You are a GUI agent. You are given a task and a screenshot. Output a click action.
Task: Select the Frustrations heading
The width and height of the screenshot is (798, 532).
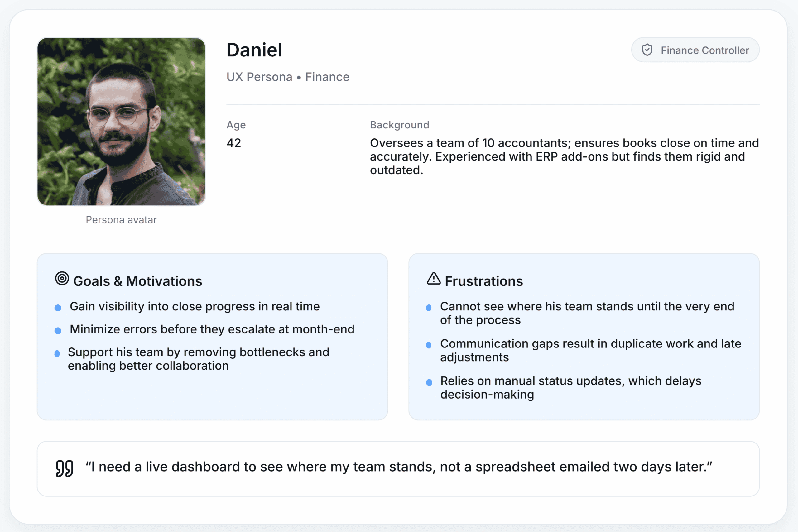pos(483,281)
